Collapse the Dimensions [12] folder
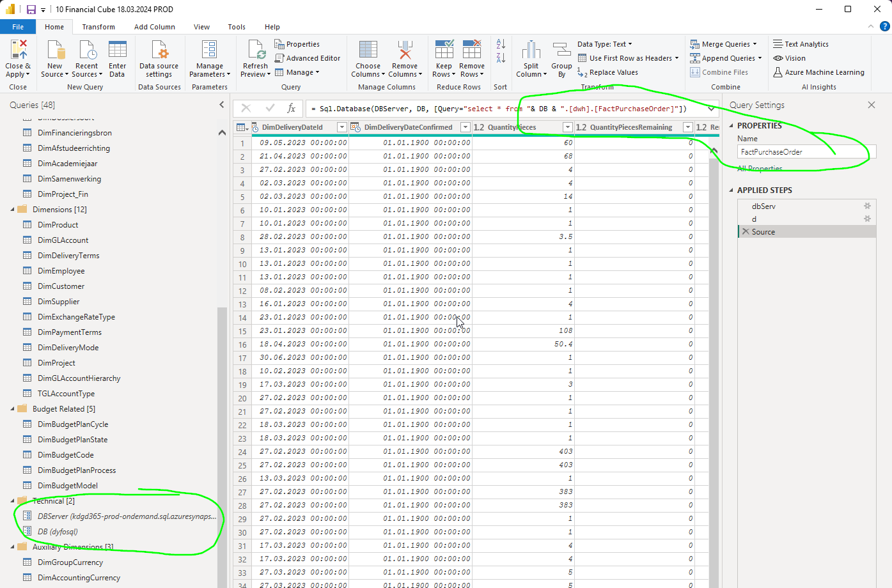Viewport: 892px width, 588px height. pyautogui.click(x=12, y=210)
